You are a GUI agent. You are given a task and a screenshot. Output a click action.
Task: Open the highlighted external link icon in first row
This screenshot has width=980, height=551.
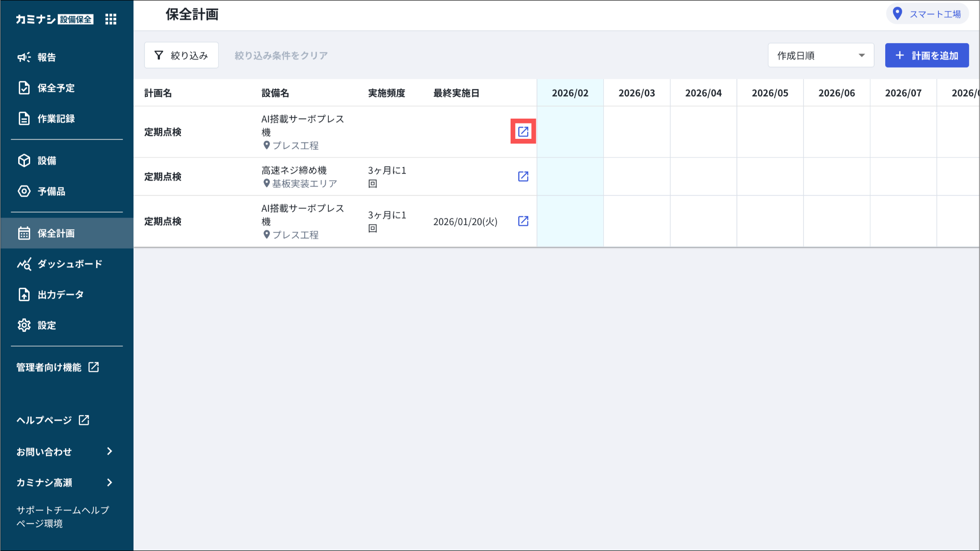523,132
